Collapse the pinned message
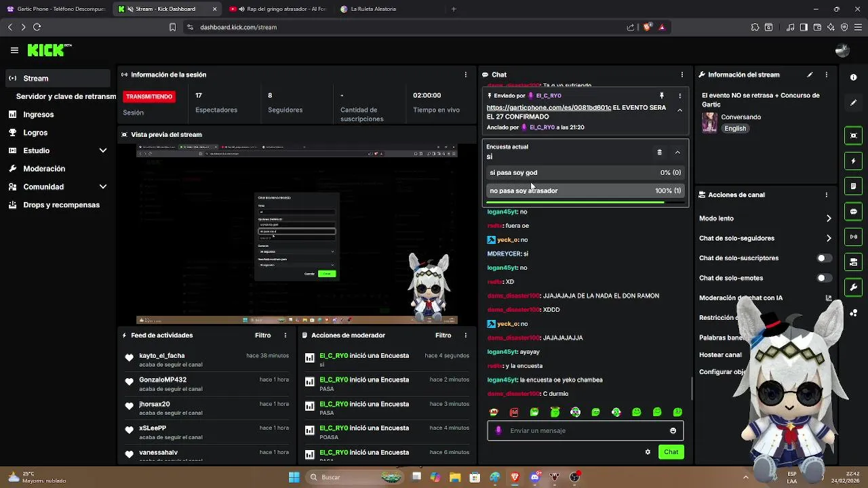The height and width of the screenshot is (488, 868). pos(679,110)
